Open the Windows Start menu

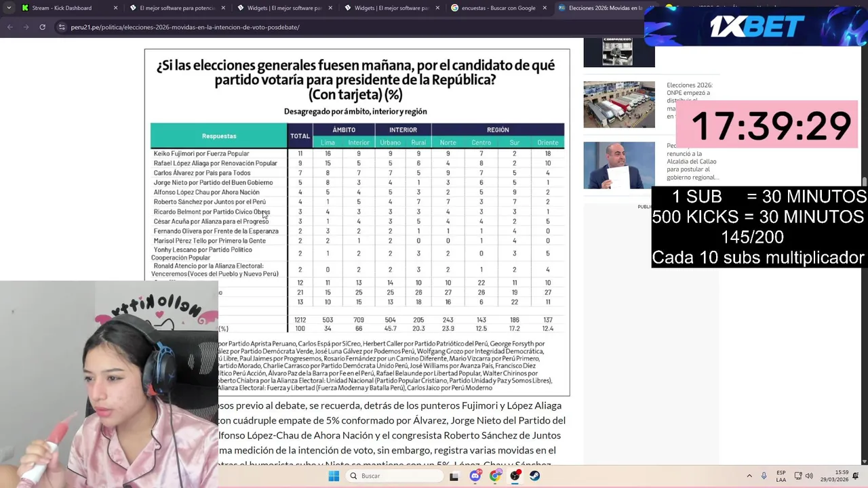coord(334,476)
